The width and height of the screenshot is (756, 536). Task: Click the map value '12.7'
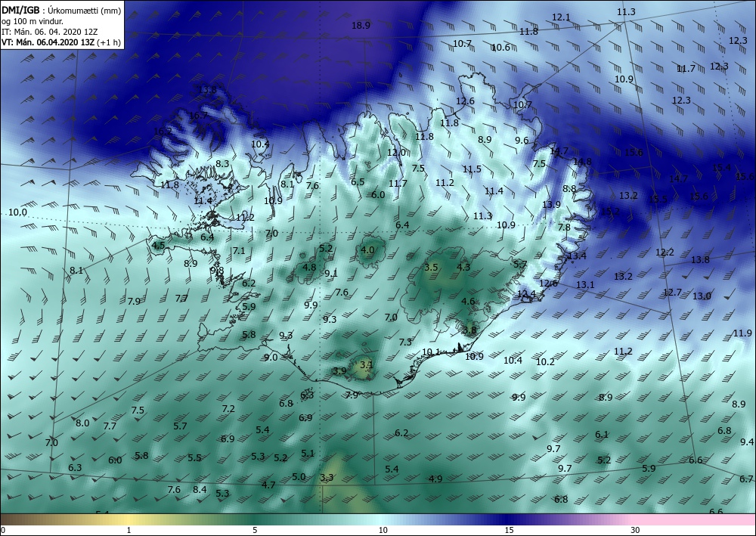(x=672, y=293)
